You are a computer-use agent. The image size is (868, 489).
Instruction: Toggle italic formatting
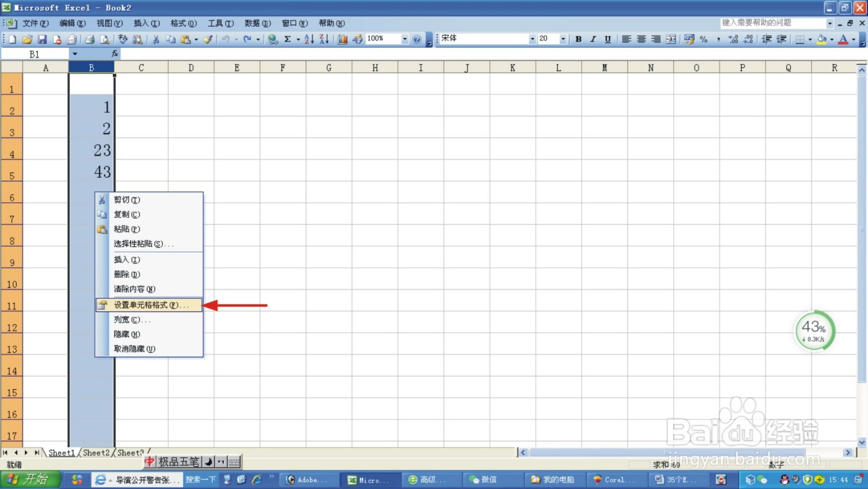pyautogui.click(x=593, y=39)
